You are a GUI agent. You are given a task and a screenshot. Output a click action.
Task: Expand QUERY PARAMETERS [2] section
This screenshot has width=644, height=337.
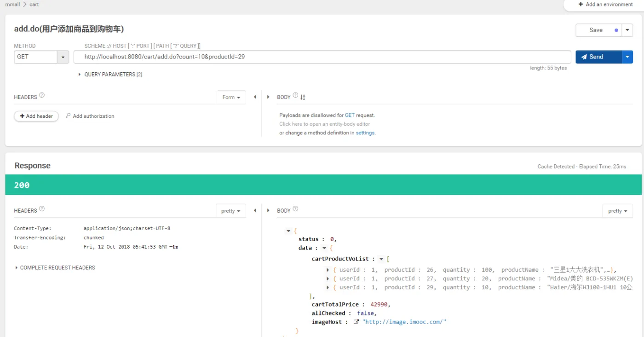point(110,74)
